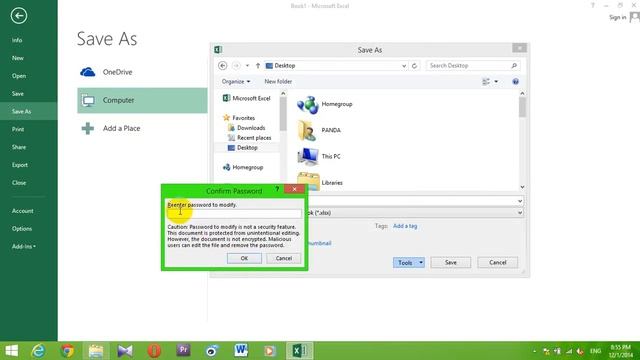640x360 pixels.
Task: Click the back arrow in Save As dialog
Action: click(222, 66)
